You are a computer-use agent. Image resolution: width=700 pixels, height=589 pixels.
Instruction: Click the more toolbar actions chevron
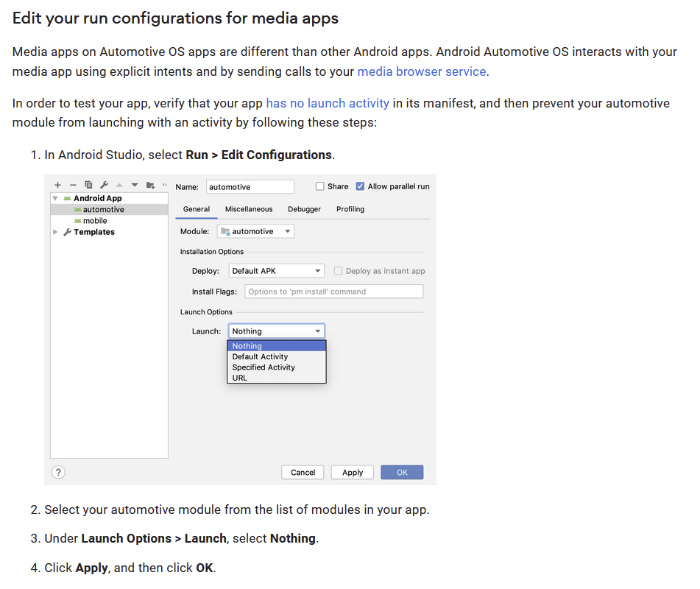[164, 185]
